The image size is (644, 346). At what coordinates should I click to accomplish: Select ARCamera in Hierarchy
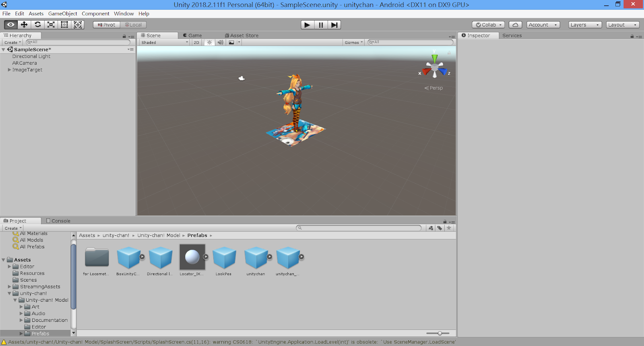(25, 63)
